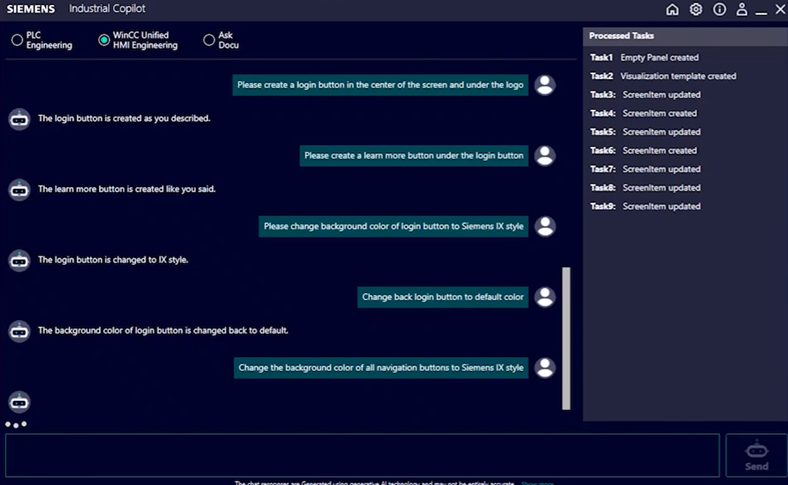Open the user profile icon
Screen dimensions: 788x485
pyautogui.click(x=742, y=9)
